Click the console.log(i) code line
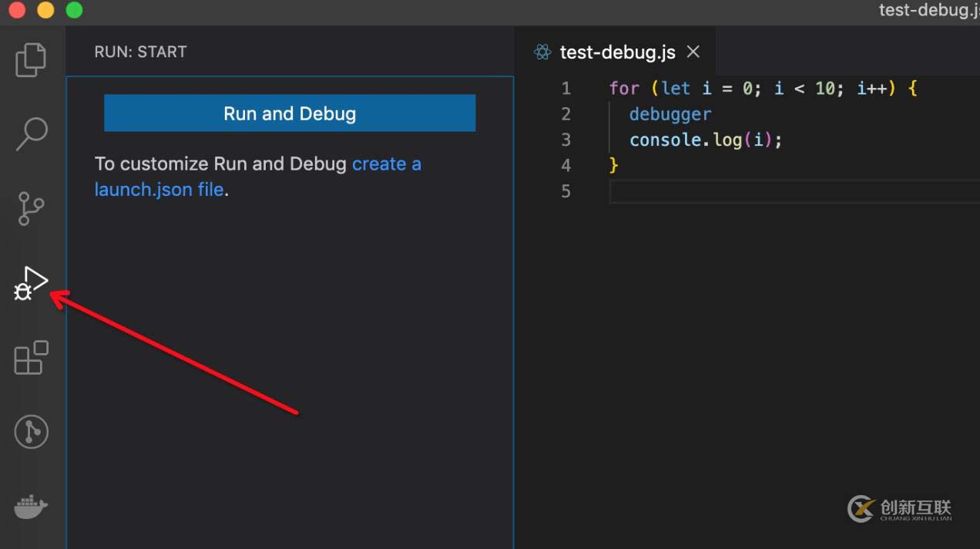980x549 pixels. 705,140
